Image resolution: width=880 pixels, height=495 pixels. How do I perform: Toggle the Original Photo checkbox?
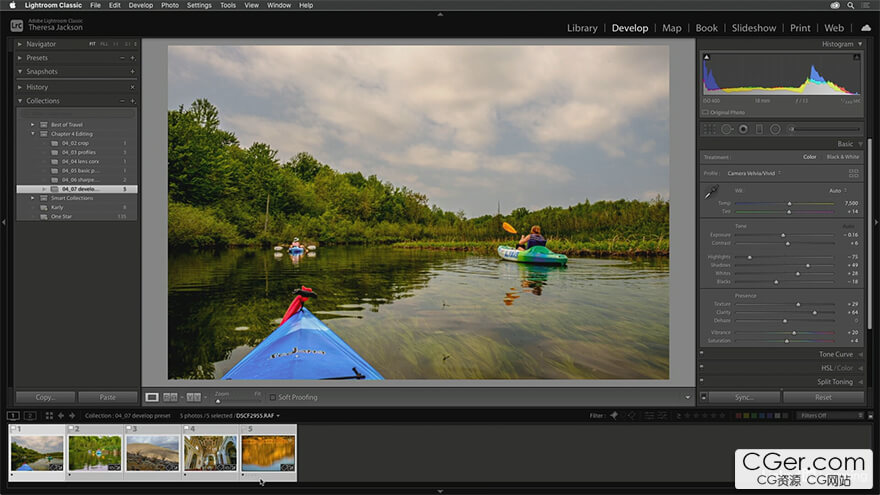coord(705,112)
